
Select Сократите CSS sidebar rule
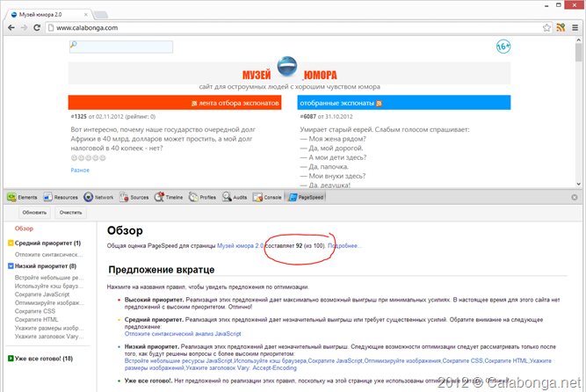click(x=35, y=311)
